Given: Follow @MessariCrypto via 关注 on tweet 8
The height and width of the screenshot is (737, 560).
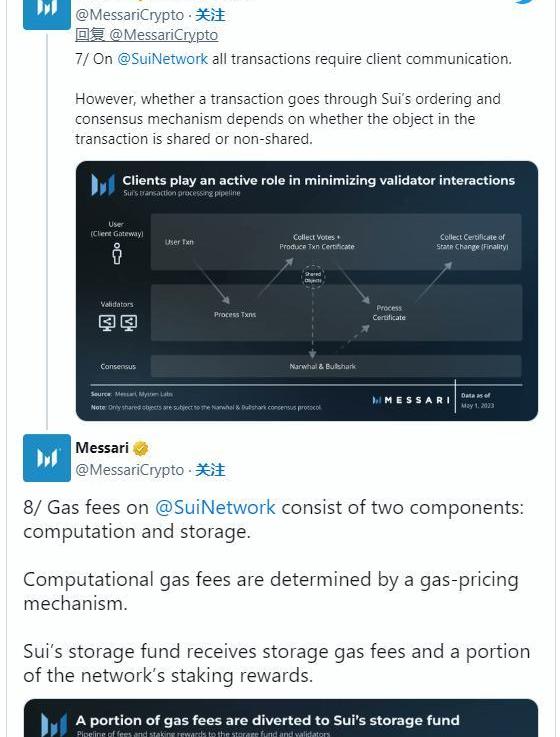Looking at the screenshot, I should [210, 470].
